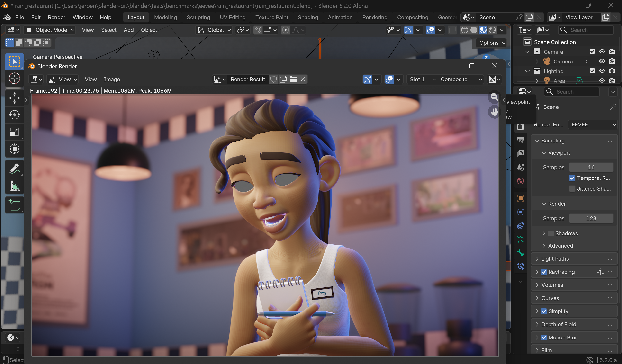Select the Rotate tool
The width and height of the screenshot is (622, 364).
pyautogui.click(x=14, y=115)
